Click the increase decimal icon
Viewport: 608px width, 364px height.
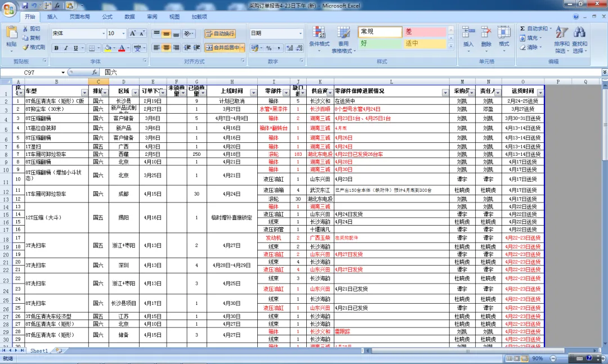point(290,48)
